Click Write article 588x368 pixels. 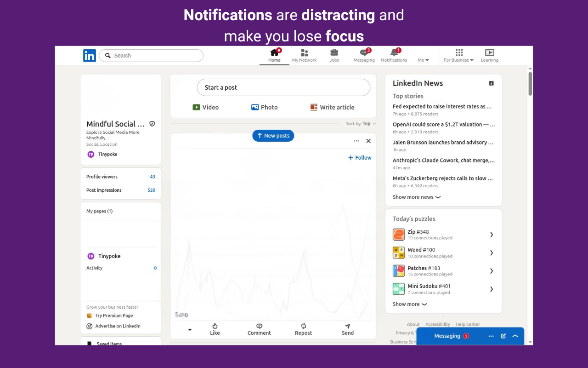click(332, 107)
